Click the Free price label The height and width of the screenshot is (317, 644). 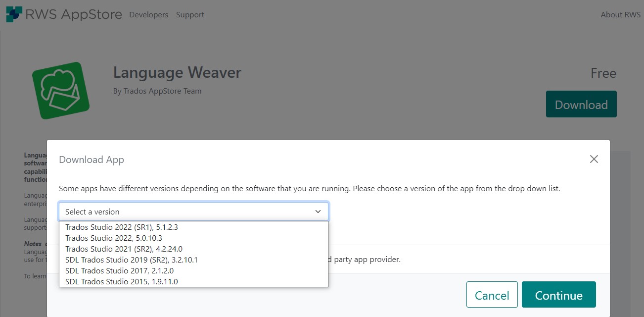coord(603,73)
